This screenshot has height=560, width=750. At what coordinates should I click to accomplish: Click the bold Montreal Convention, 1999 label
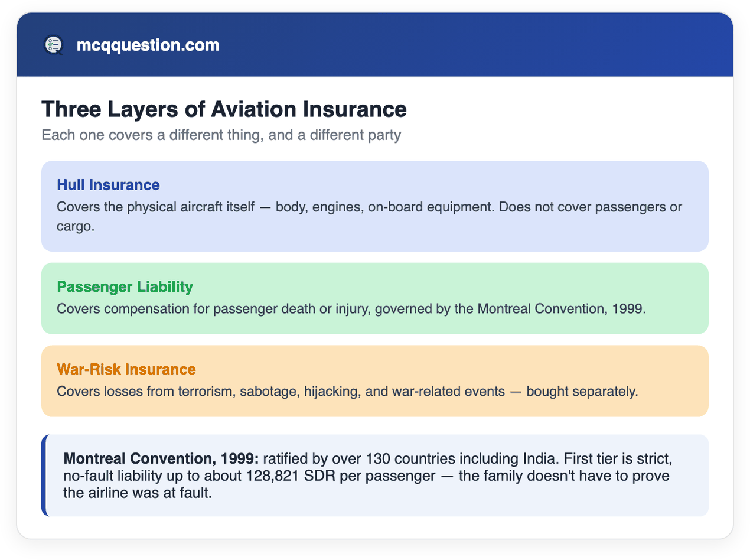click(x=161, y=459)
